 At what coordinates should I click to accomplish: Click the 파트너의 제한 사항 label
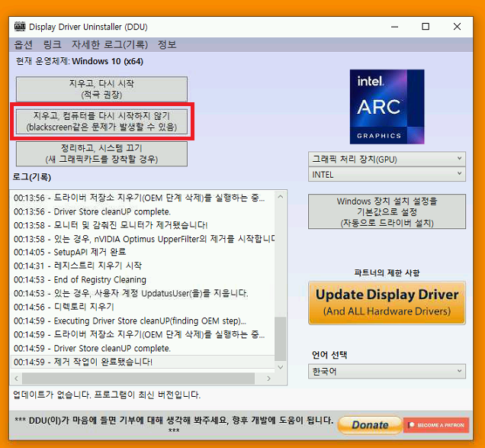[x=387, y=272]
